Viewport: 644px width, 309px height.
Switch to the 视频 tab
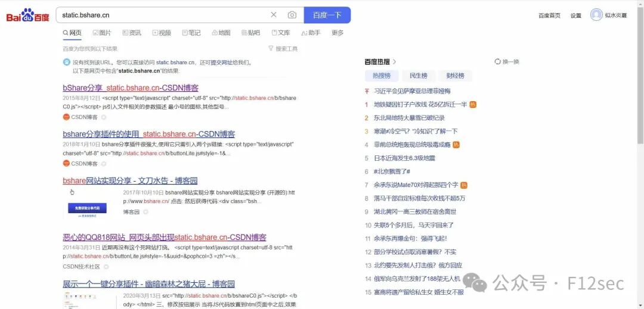(x=162, y=33)
